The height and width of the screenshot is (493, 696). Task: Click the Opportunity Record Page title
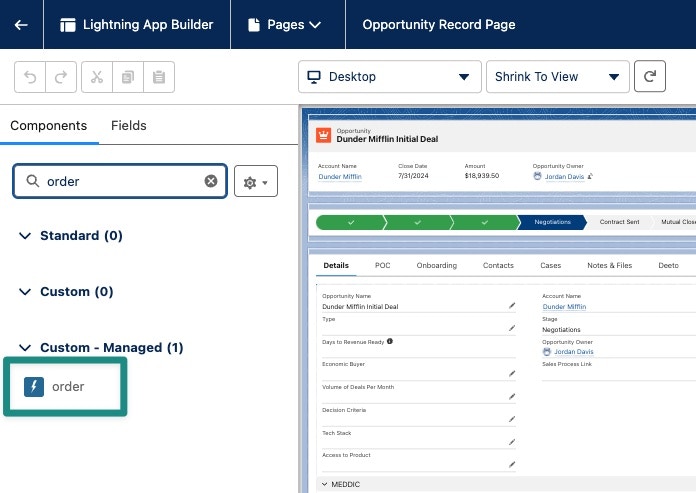pyautogui.click(x=439, y=25)
